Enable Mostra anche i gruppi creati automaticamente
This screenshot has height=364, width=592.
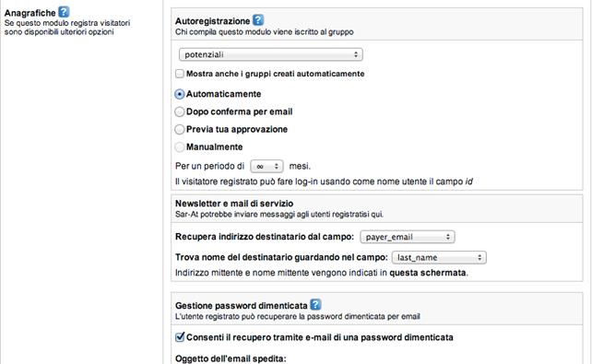click(180, 74)
